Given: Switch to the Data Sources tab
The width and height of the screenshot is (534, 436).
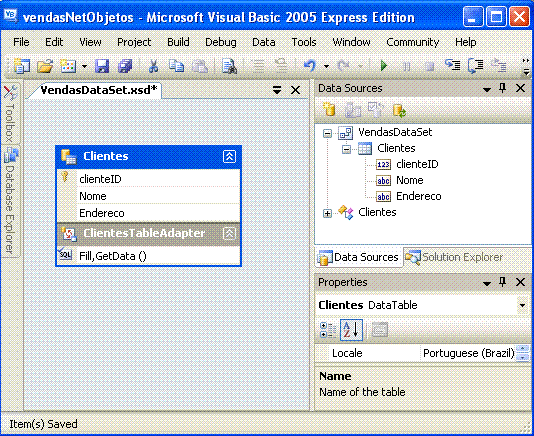Looking at the screenshot, I should click(x=358, y=257).
